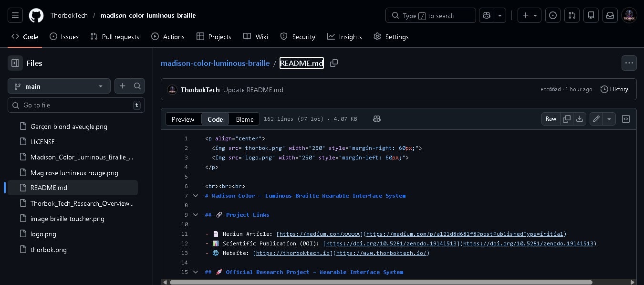Open the main branch selector
This screenshot has height=285, width=644.
pos(59,86)
